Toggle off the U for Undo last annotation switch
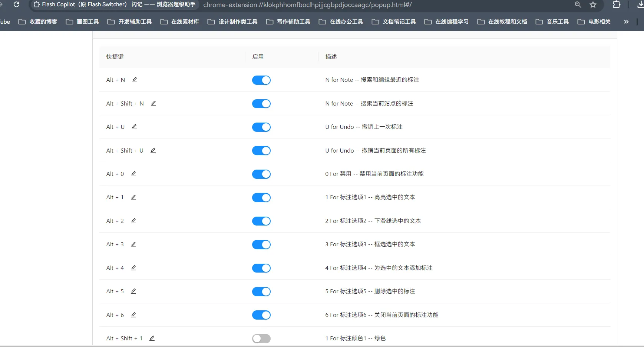Viewport: 644px width, 347px height. tap(261, 127)
